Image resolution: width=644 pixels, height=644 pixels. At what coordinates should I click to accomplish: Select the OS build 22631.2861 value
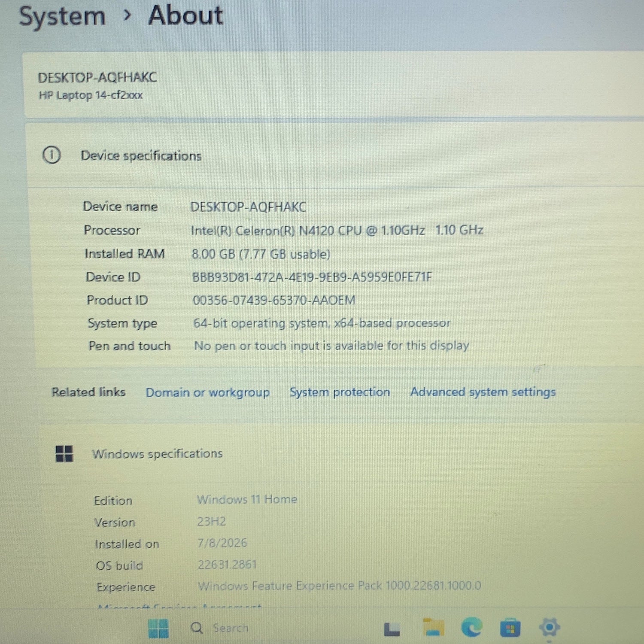[227, 565]
